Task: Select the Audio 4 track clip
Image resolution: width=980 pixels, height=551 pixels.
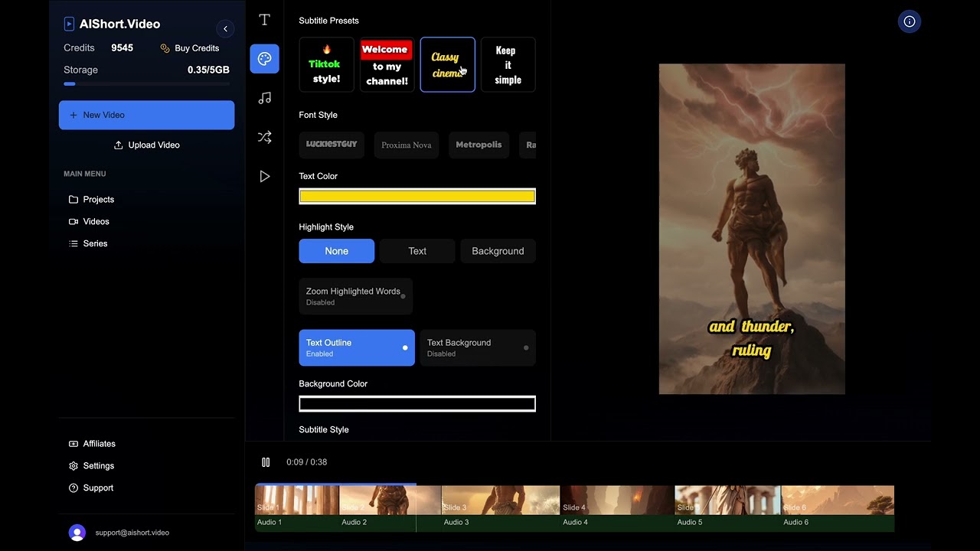Action: [618, 523]
